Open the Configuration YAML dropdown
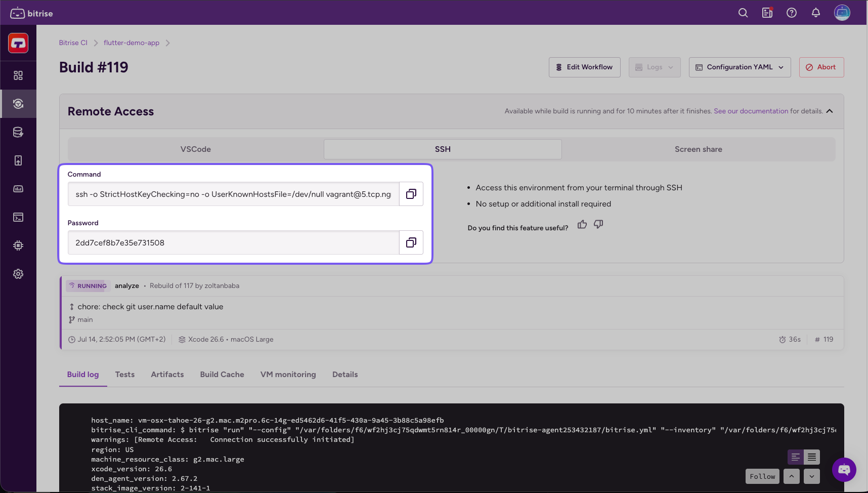 point(740,67)
